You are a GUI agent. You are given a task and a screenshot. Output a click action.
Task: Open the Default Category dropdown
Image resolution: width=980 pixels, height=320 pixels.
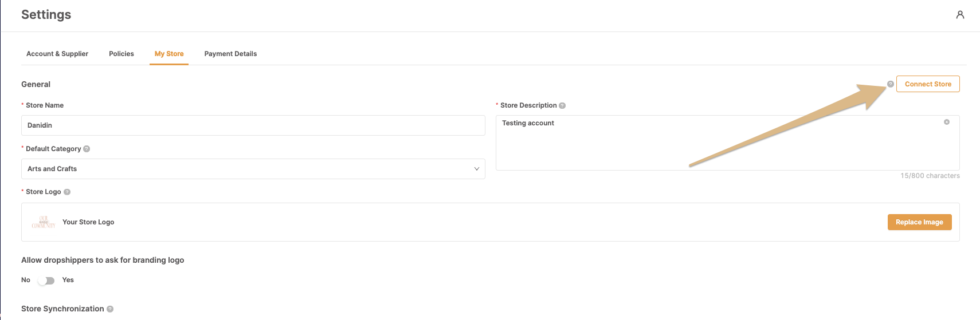point(252,169)
